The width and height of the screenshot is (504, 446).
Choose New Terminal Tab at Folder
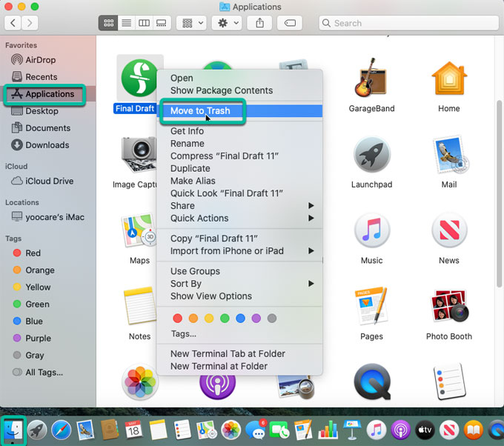239,354
